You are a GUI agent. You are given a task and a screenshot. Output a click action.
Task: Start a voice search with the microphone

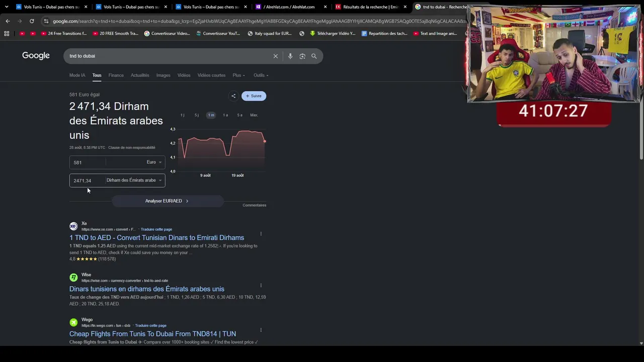pyautogui.click(x=290, y=56)
